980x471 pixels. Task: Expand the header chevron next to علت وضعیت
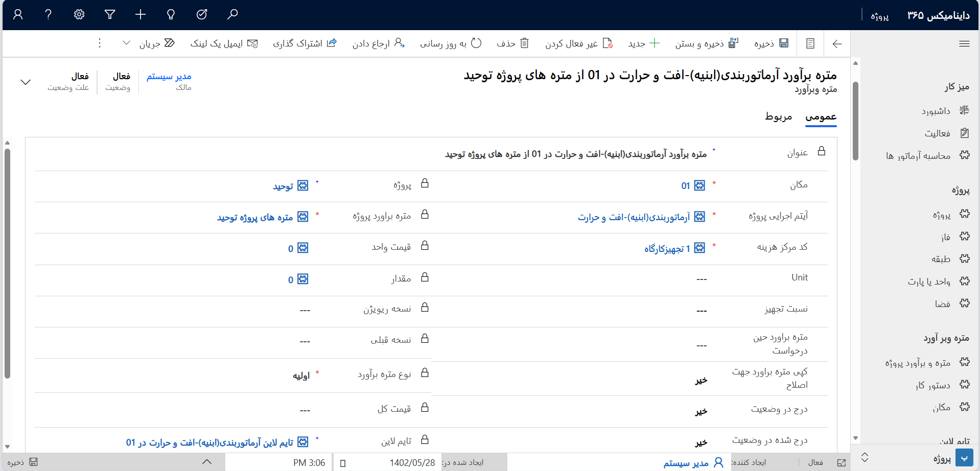click(x=26, y=82)
